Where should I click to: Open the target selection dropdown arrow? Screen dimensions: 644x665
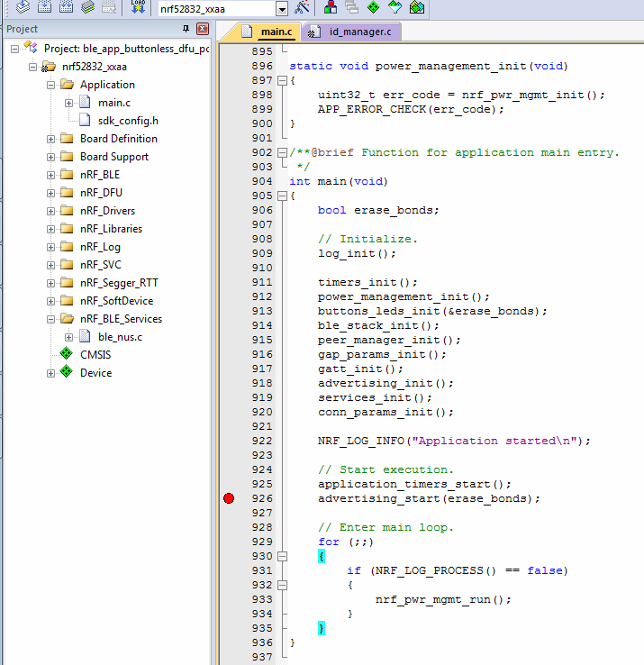tap(282, 8)
